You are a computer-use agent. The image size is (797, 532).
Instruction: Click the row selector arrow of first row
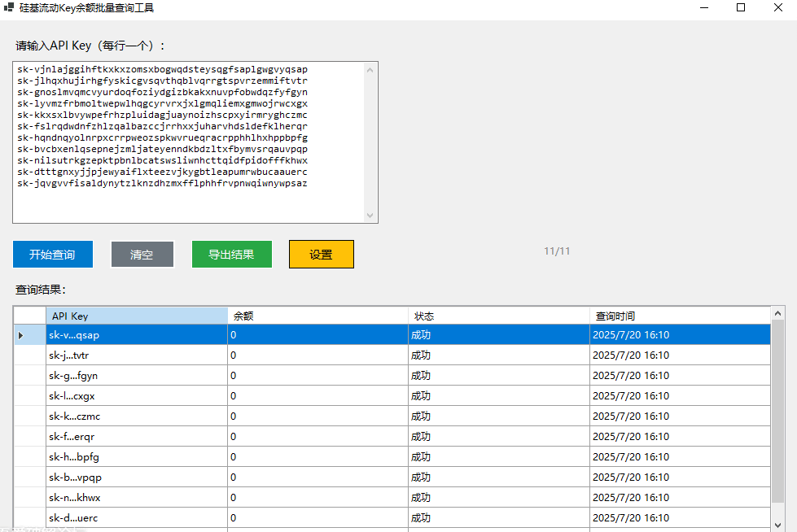[x=21, y=335]
